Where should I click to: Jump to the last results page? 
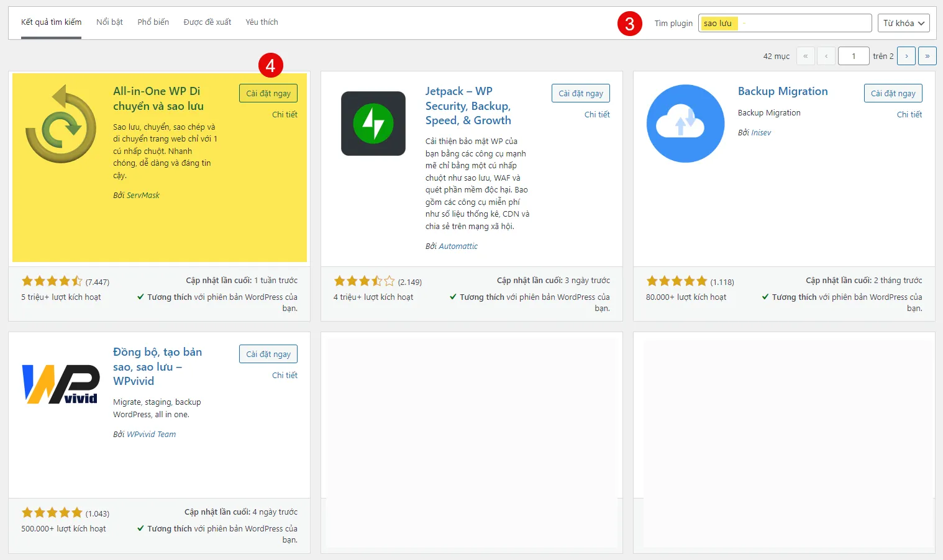[927, 56]
